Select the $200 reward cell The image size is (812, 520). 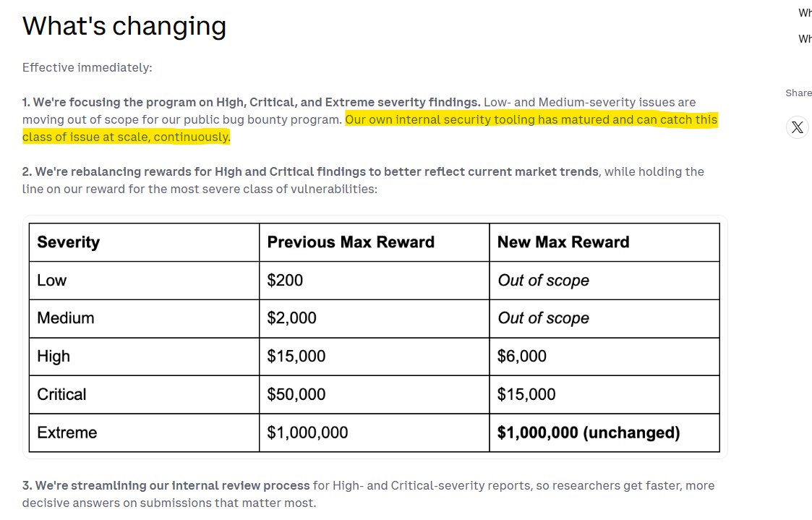374,280
